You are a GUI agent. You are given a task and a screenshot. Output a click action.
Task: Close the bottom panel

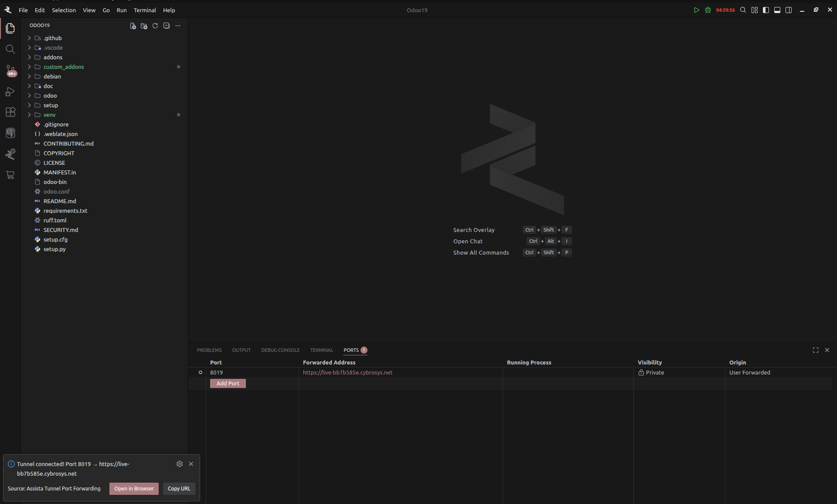coord(827,350)
